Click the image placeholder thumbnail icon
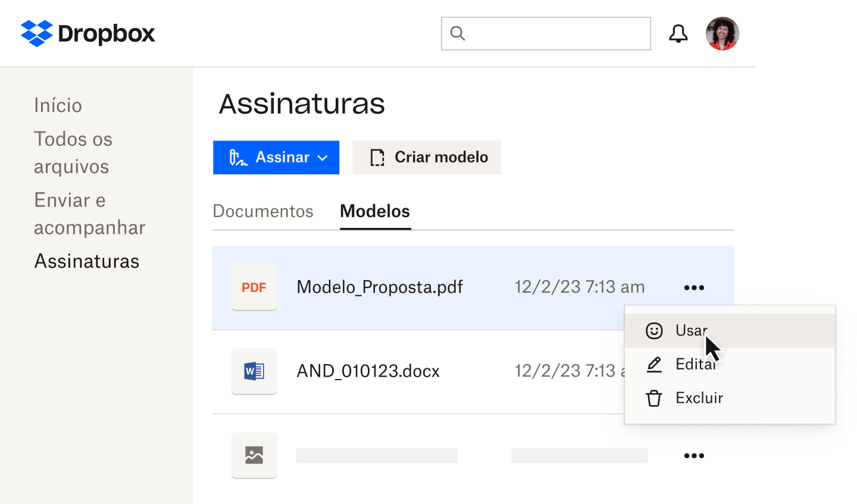 click(254, 455)
